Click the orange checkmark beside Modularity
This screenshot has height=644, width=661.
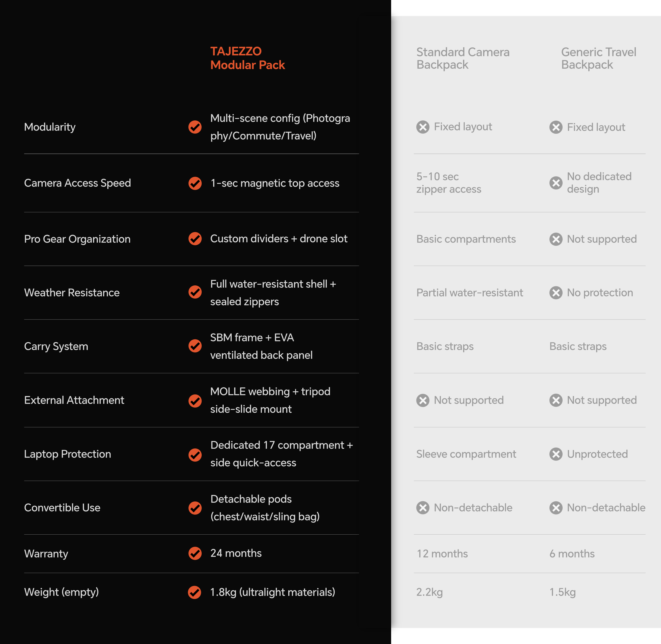click(x=195, y=127)
